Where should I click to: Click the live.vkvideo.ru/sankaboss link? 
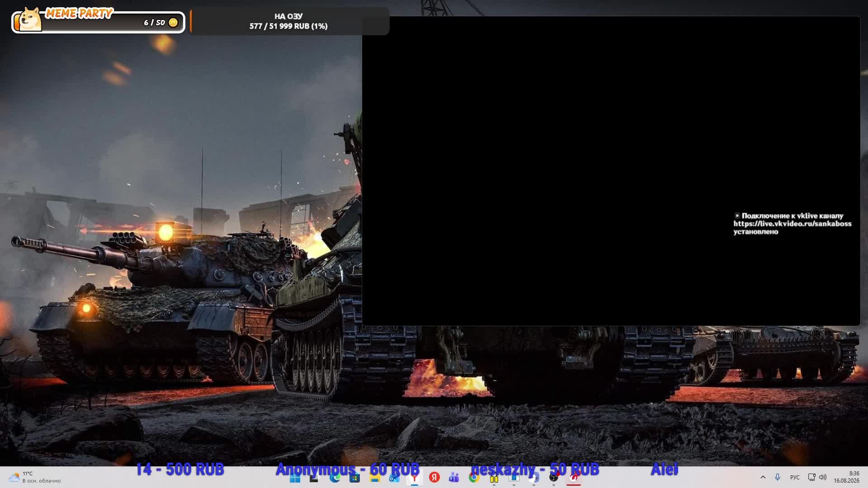pos(793,224)
